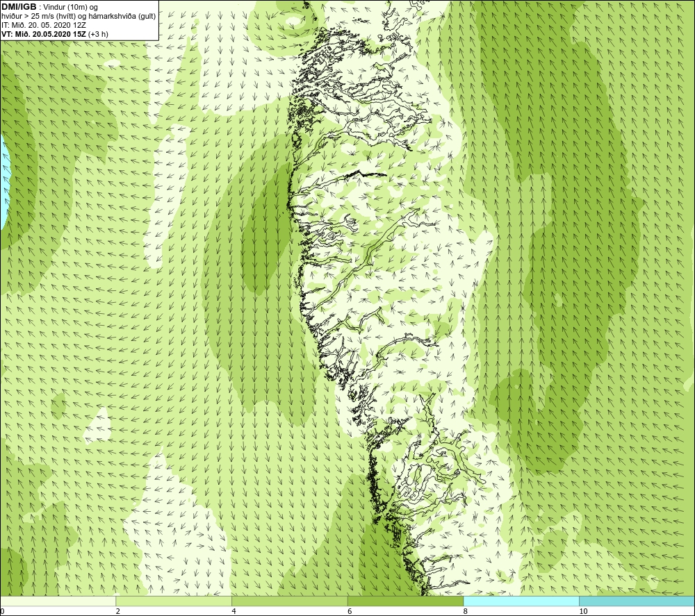Click the teal swatch above 10 m/s
The image size is (695, 616).
637,601
